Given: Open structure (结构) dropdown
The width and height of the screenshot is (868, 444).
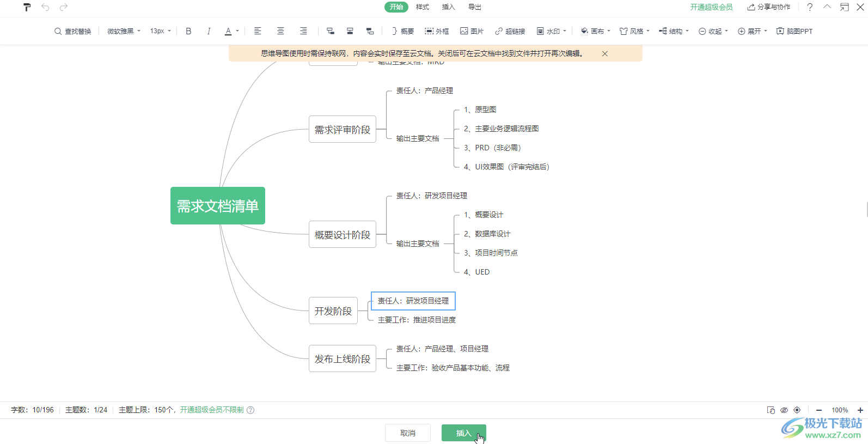Looking at the screenshot, I should (674, 31).
